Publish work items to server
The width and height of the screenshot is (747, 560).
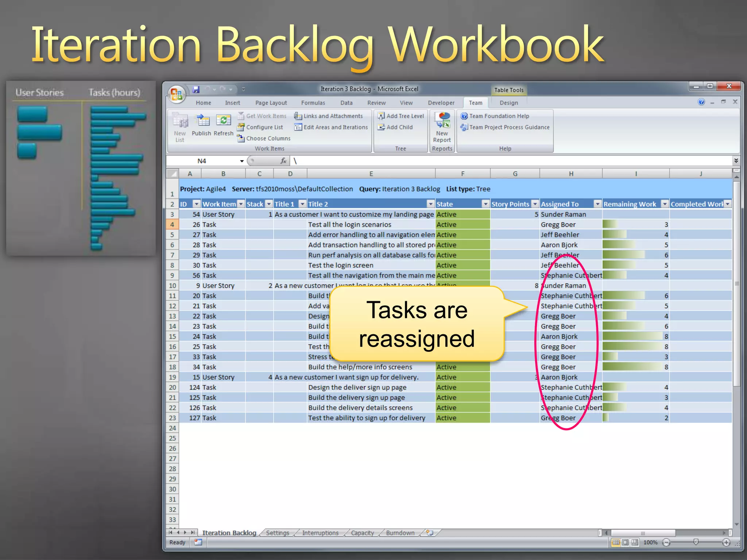[201, 125]
